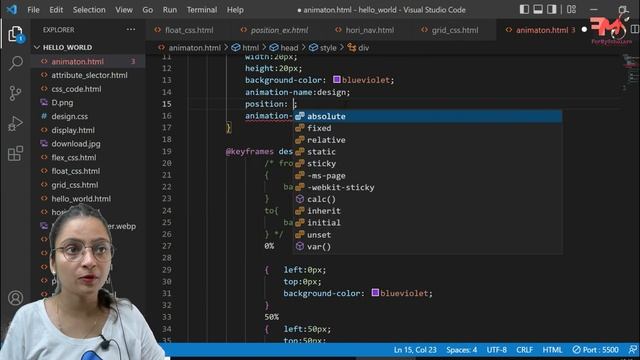Click animaton.html in breadcrumb

(x=195, y=48)
